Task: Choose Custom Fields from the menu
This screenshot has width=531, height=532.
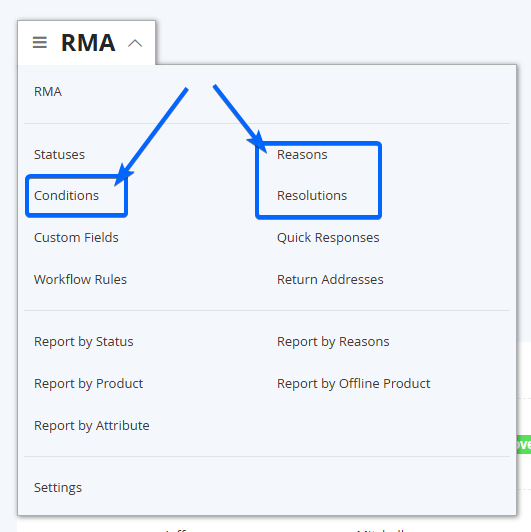Action: click(76, 238)
